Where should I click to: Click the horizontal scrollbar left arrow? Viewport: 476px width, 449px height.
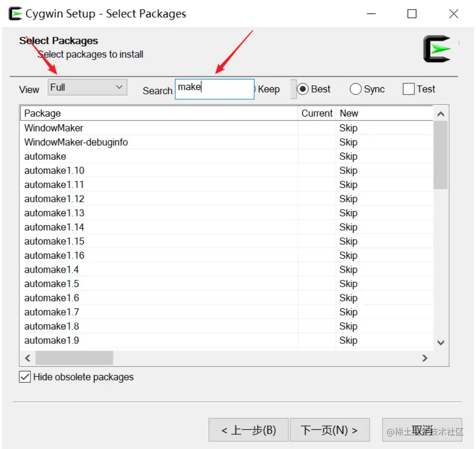(27, 358)
